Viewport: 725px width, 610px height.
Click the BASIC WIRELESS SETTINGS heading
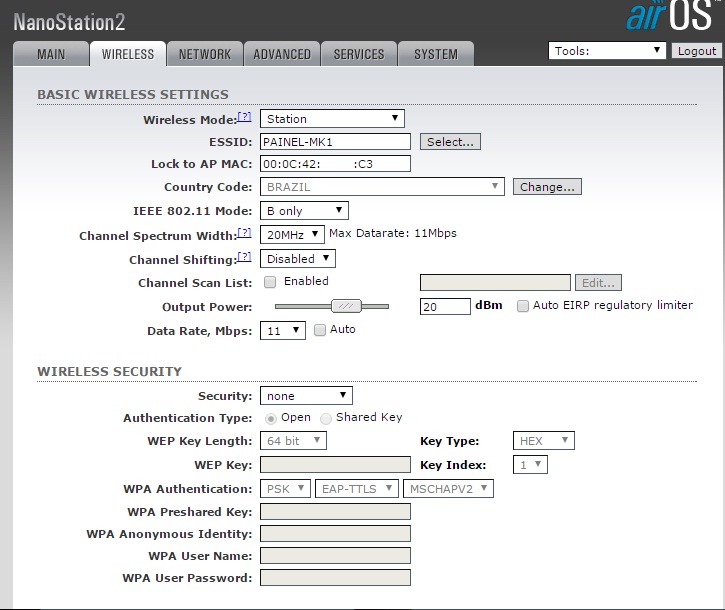tap(133, 94)
